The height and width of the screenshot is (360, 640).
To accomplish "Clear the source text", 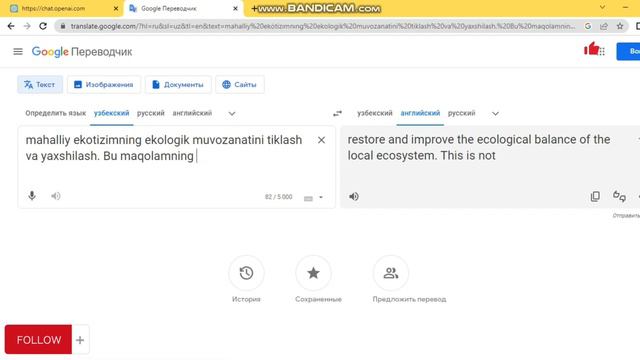I will [x=321, y=140].
